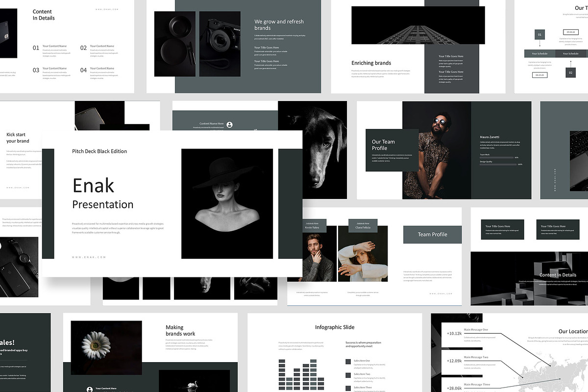Click Content In Details in the top-left slide
The height and width of the screenshot is (392, 588).
[44, 15]
